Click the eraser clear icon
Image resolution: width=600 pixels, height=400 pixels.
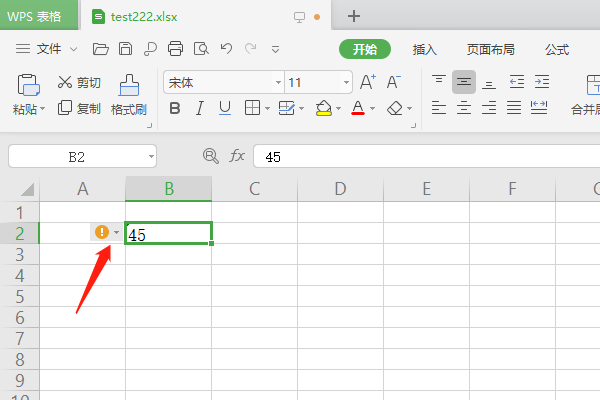click(x=395, y=108)
